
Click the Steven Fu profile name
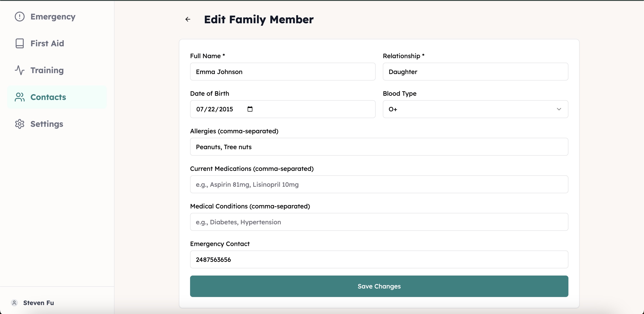click(38, 303)
